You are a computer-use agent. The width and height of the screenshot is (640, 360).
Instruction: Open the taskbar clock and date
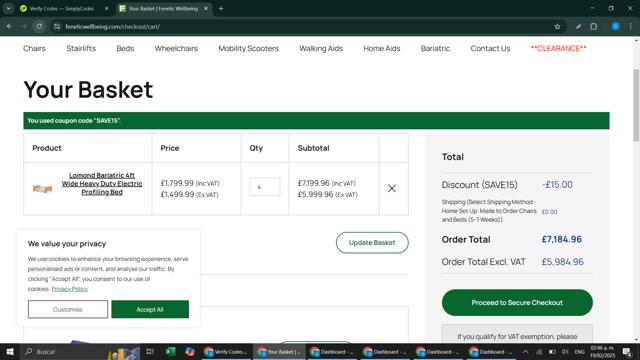602,351
